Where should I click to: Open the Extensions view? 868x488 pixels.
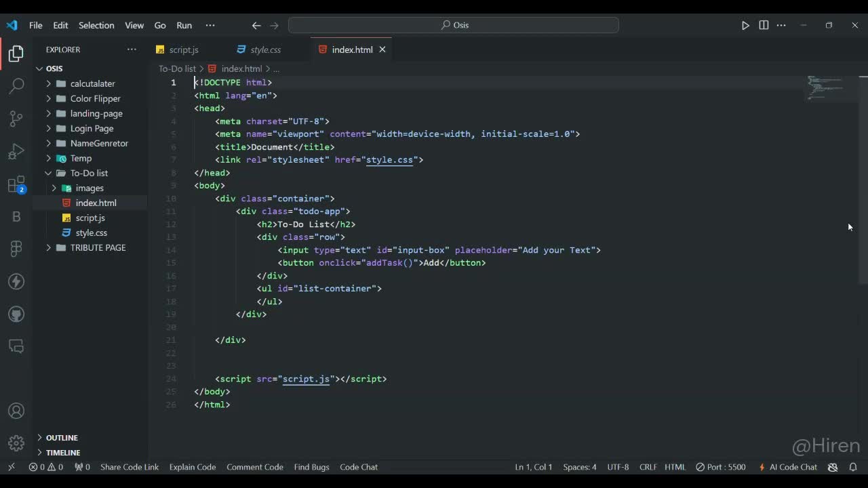point(16,184)
